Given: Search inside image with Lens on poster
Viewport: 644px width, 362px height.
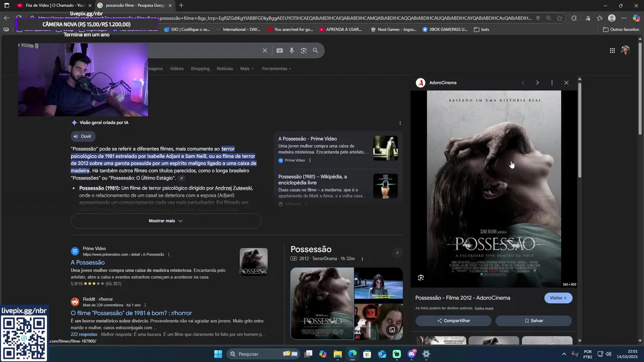Looking at the screenshot, I should click(421, 278).
